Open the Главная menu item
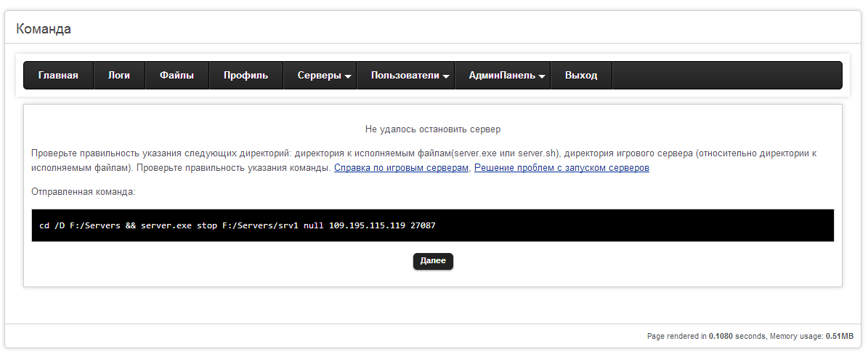The image size is (868, 357). point(58,76)
